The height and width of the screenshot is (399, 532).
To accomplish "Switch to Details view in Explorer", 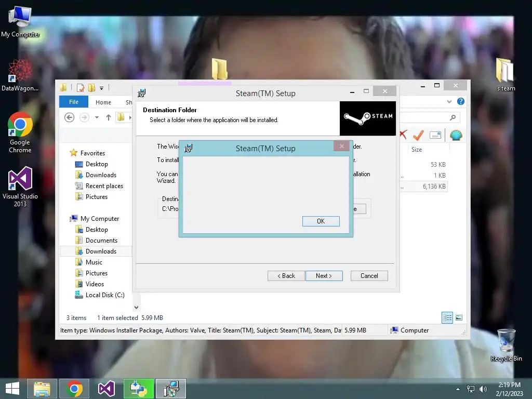I will coord(447,317).
